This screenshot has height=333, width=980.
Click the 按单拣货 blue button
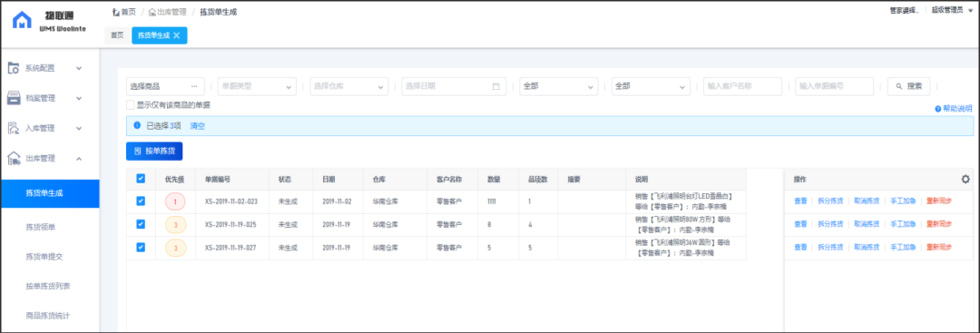[x=154, y=152]
